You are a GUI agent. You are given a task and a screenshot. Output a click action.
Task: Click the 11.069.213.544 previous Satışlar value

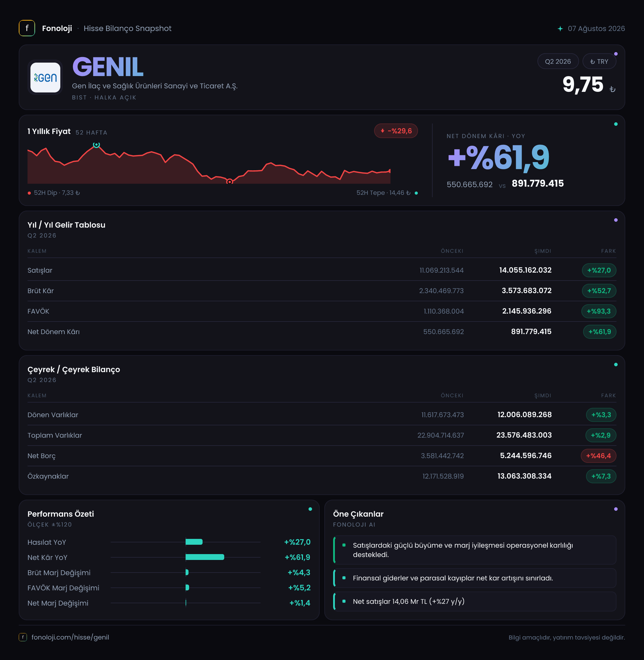tap(441, 270)
